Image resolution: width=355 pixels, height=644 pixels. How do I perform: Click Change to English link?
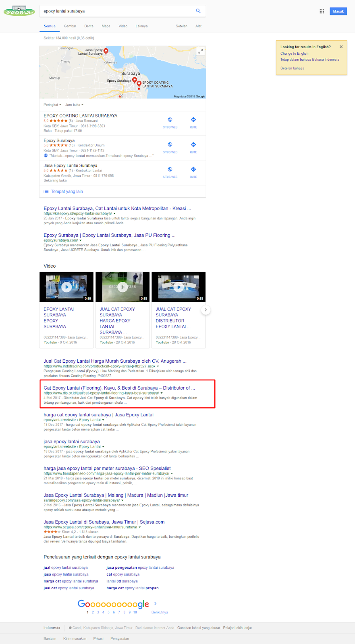[295, 54]
